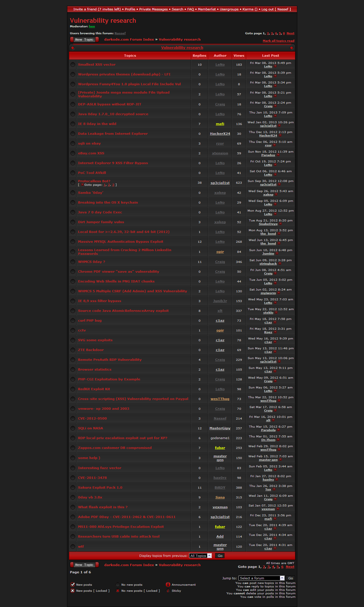
Task: Click the topic status icon beside Smallest XSS vector
Action: coord(73,65)
